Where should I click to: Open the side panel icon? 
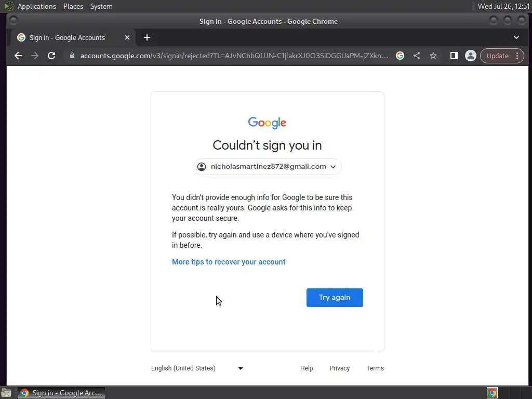454,56
